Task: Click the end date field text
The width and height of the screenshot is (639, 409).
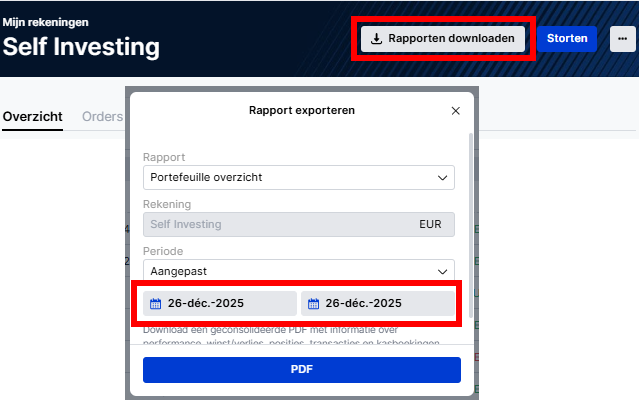Action: pos(364,303)
